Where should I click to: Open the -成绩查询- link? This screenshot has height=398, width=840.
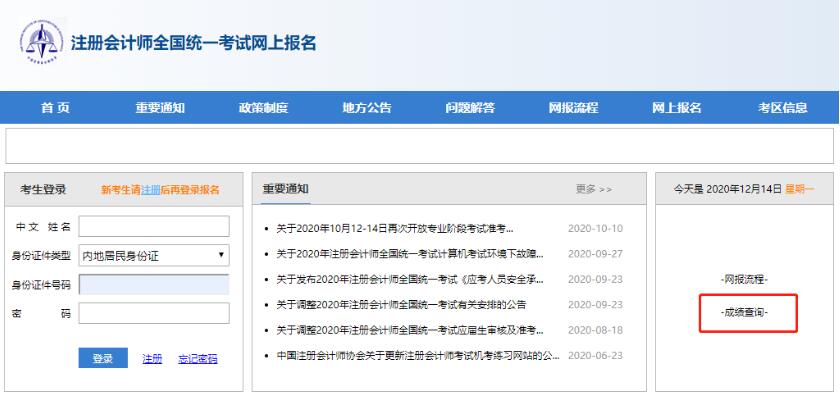click(x=744, y=312)
